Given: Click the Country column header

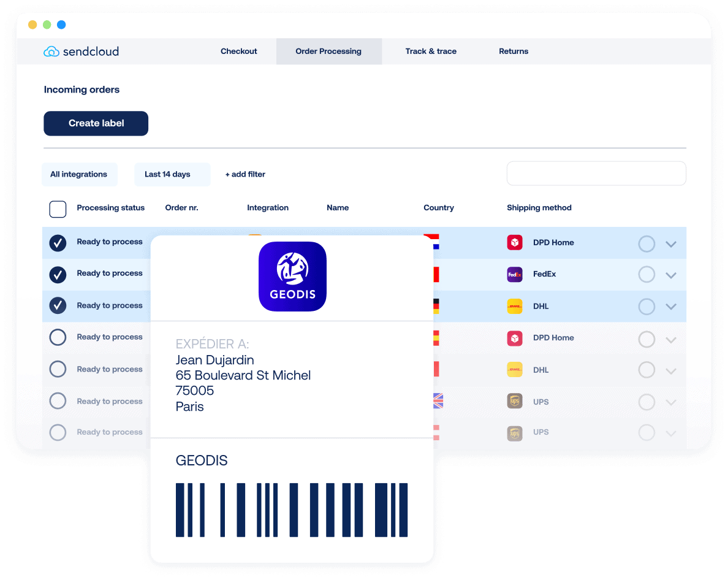Looking at the screenshot, I should [439, 208].
